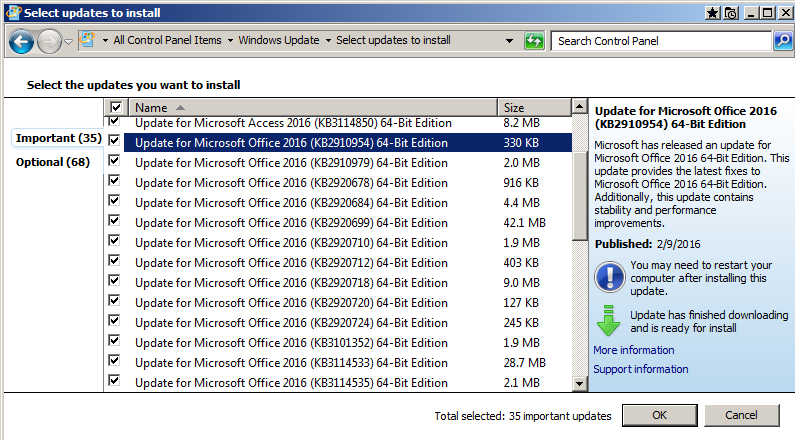795x440 pixels.
Task: Click the list scrollbar down arrow
Action: point(580,384)
